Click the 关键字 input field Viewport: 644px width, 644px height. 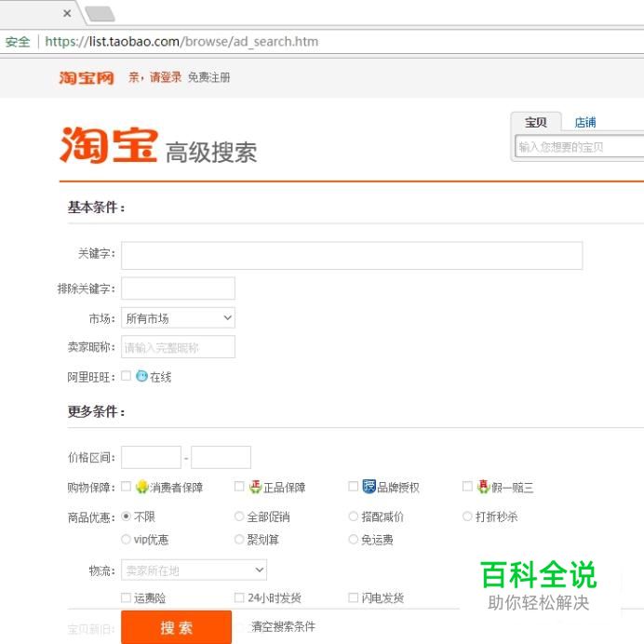click(352, 256)
